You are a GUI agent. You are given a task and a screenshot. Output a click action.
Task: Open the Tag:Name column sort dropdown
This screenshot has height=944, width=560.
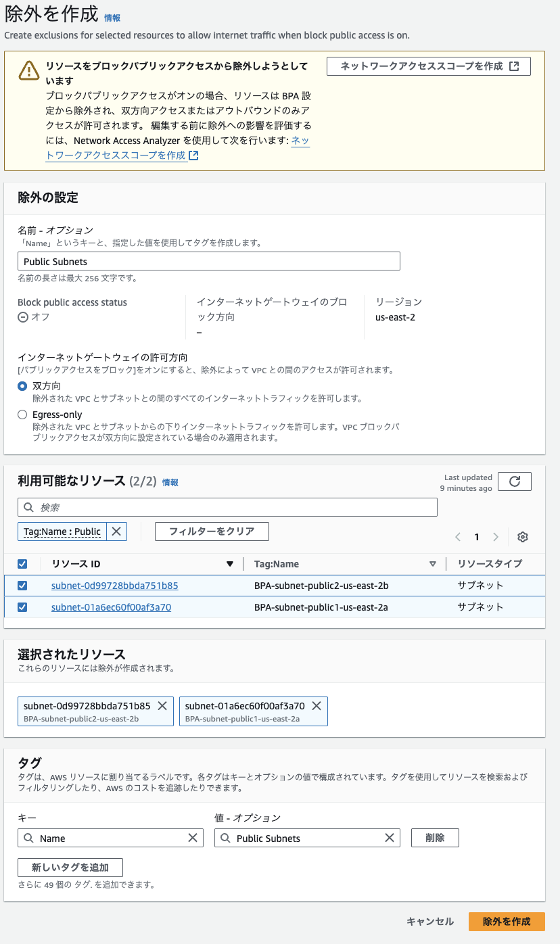(431, 563)
